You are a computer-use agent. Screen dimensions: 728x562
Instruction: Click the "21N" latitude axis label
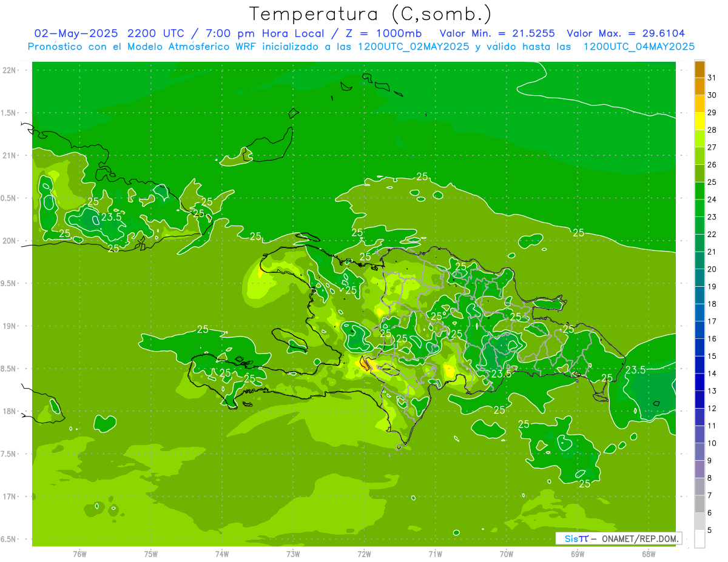pos(8,155)
